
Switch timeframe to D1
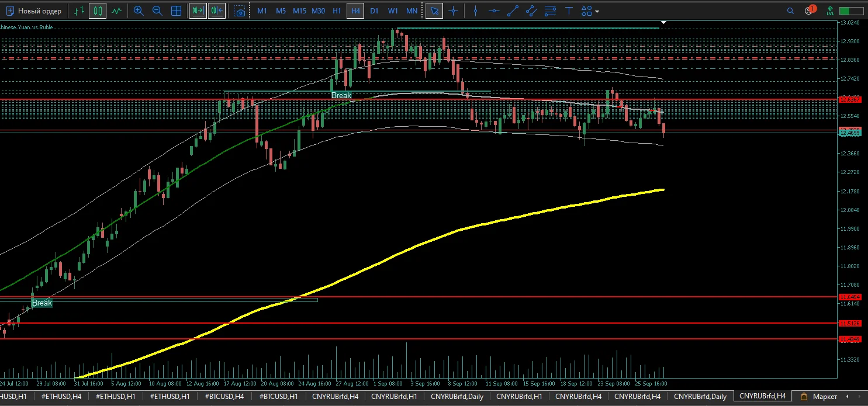pos(374,11)
